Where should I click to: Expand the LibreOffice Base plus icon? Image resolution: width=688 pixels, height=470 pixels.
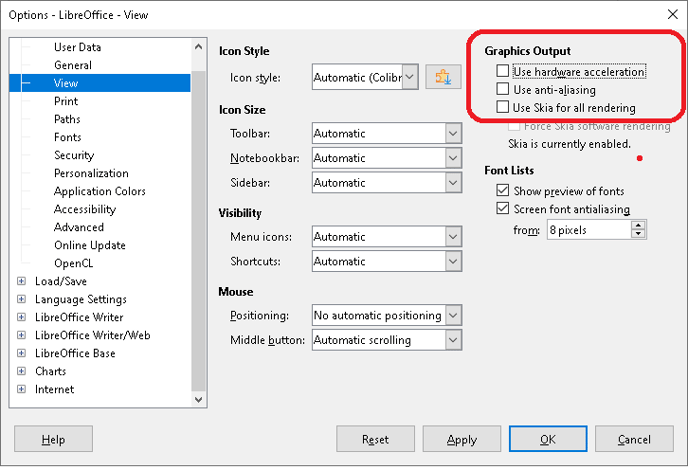click(x=21, y=353)
